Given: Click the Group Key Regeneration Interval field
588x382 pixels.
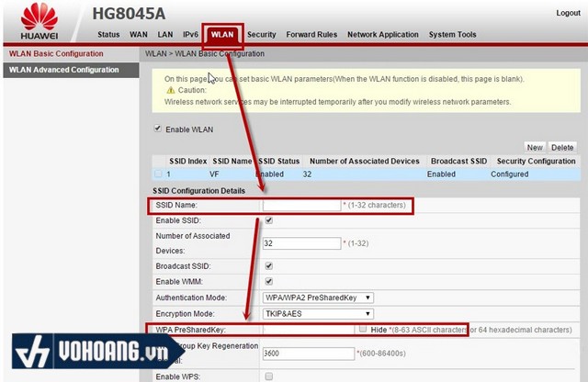Looking at the screenshot, I should point(309,354).
